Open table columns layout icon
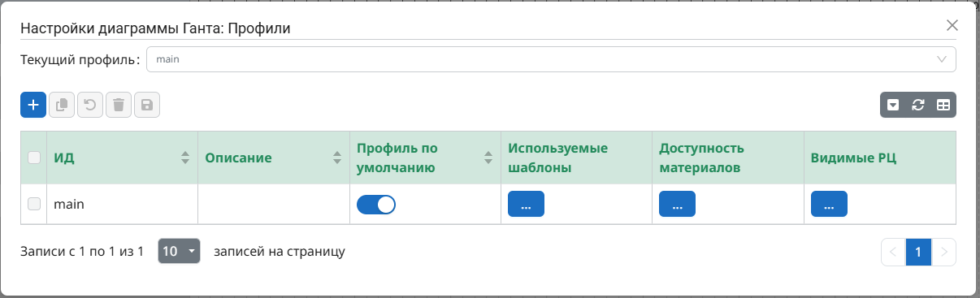 (943, 105)
